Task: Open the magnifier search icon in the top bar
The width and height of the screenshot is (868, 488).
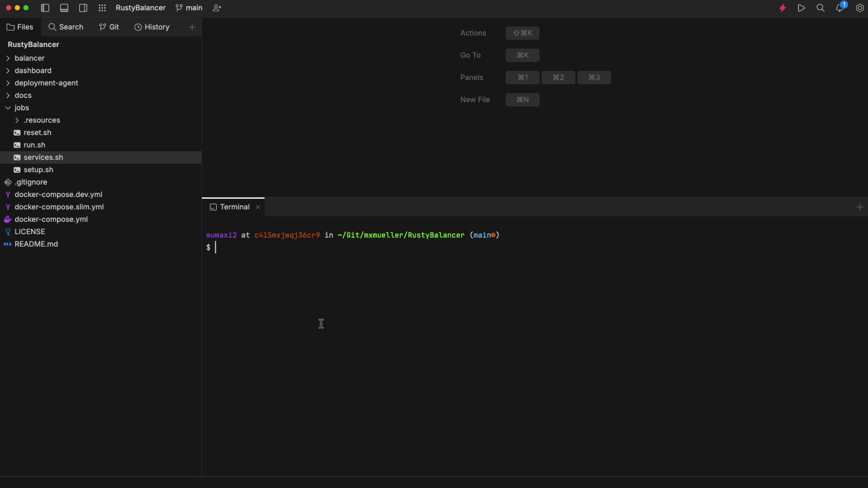Action: pos(821,8)
